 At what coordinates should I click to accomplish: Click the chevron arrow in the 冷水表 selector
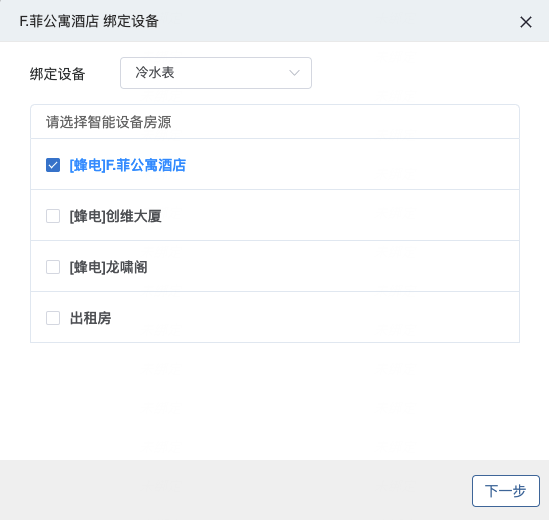[x=294, y=73]
